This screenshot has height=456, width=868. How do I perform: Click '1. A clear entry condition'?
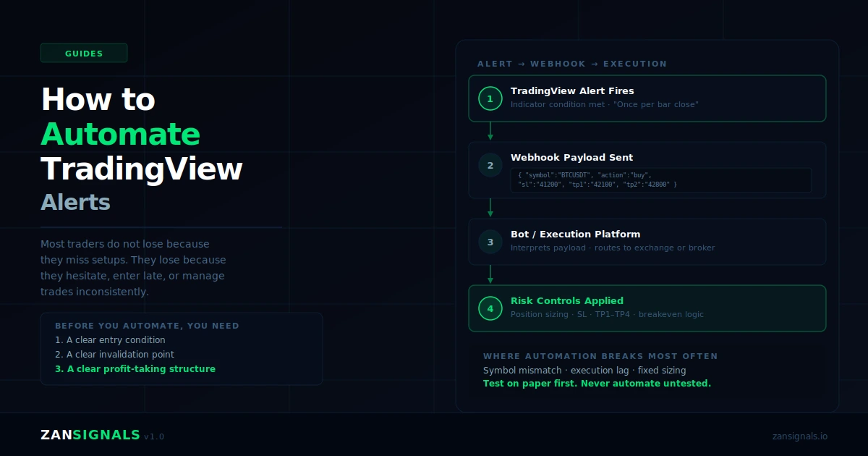tap(110, 340)
